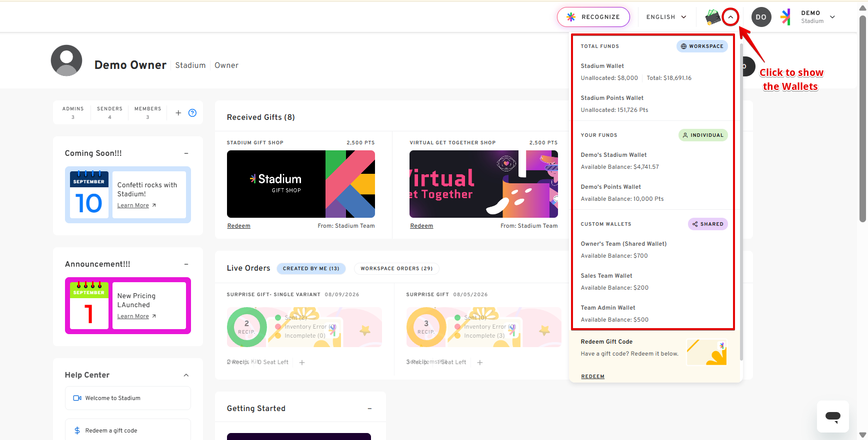Open the Redeem a gift code help item

pyautogui.click(x=128, y=430)
